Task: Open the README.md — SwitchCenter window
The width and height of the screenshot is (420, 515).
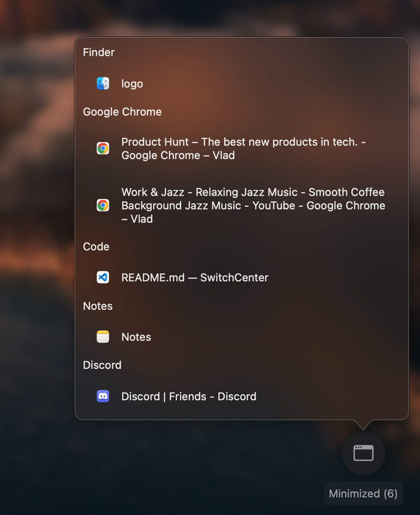Action: [195, 278]
